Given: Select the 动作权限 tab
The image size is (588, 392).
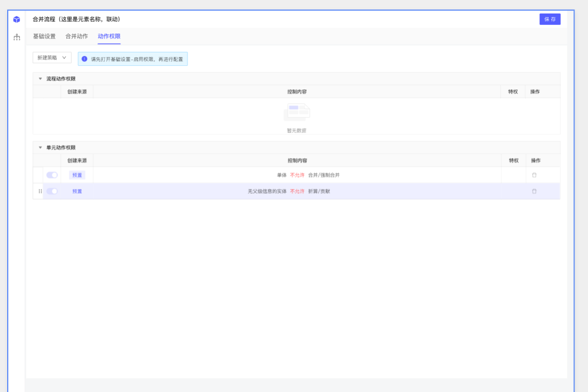Looking at the screenshot, I should click(x=109, y=36).
